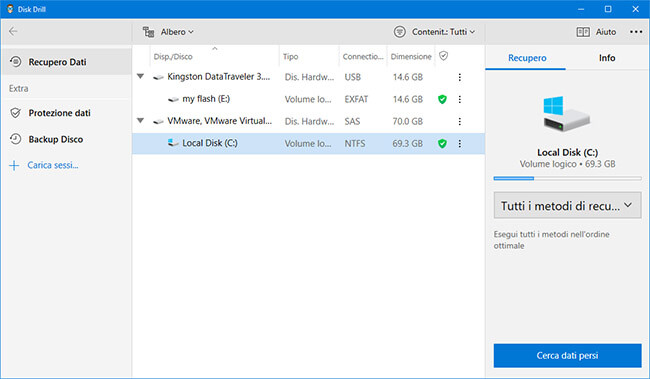Screen dimensions: 650x379
Task: Collapse the VMware Virtual disk tree node
Action: [x=141, y=121]
